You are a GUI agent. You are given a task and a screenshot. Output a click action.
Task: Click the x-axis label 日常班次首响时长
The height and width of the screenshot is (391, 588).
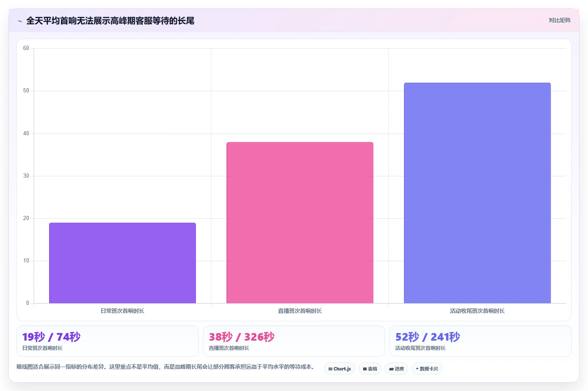click(122, 311)
